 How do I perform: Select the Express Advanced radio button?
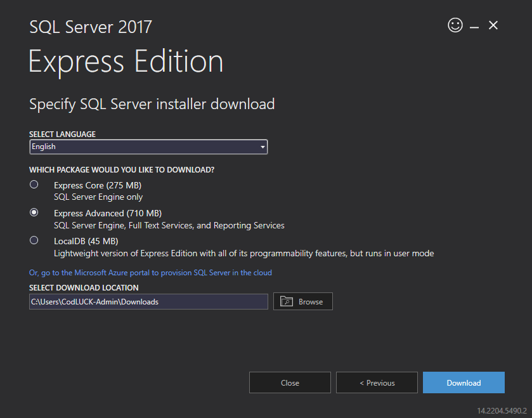click(x=34, y=212)
